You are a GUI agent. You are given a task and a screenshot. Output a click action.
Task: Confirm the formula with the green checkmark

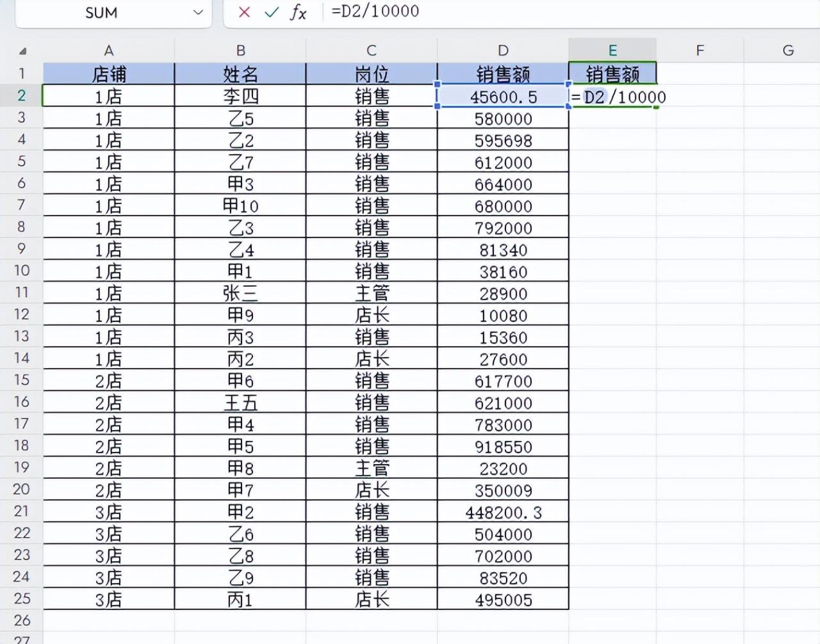coord(272,12)
